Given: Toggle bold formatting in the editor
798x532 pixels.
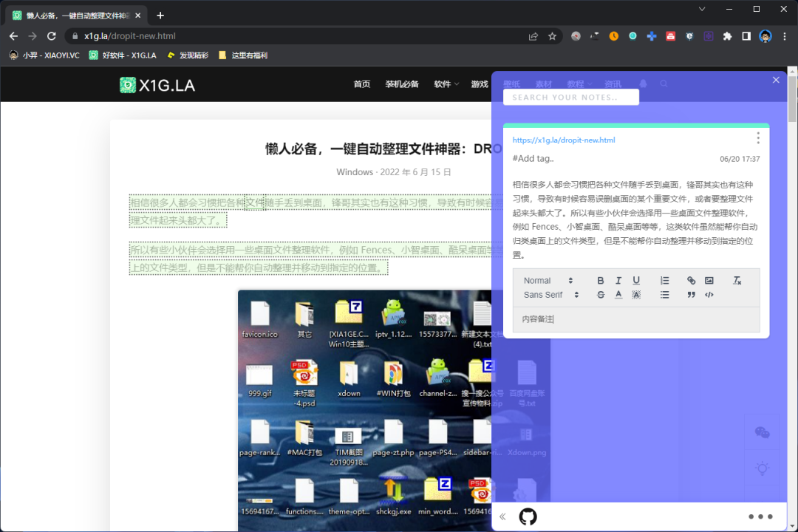Looking at the screenshot, I should 601,280.
